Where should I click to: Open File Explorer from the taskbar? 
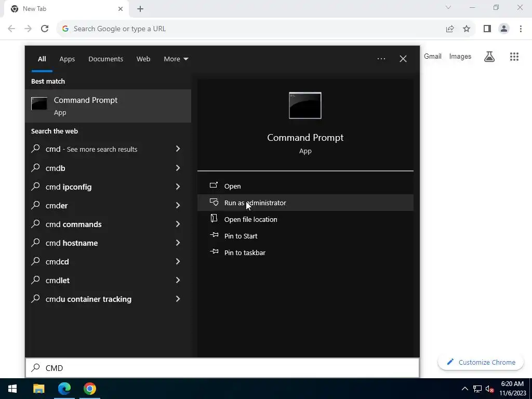[x=38, y=389]
